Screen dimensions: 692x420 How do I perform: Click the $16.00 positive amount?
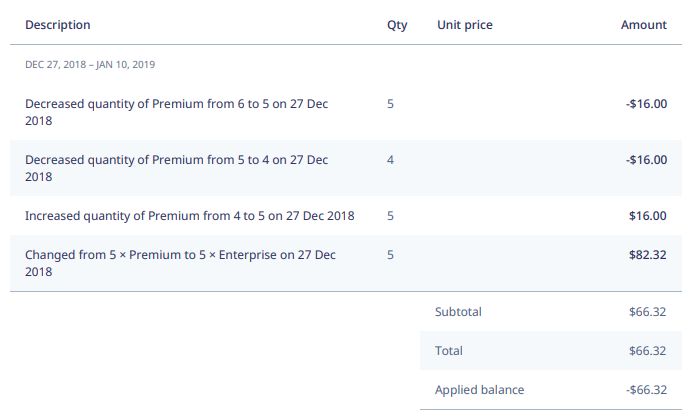pyautogui.click(x=647, y=216)
